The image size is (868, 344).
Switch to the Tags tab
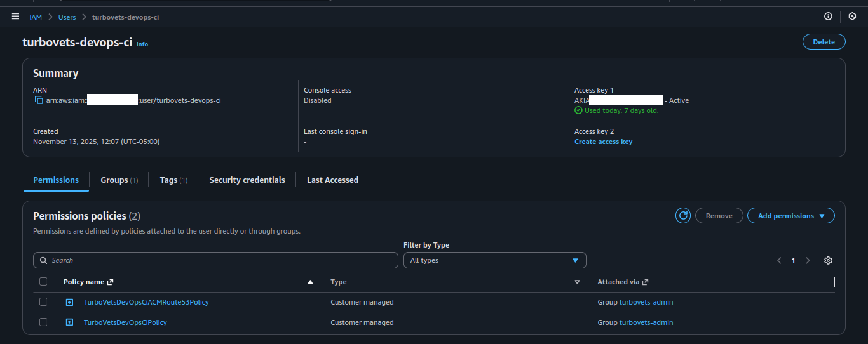point(173,180)
